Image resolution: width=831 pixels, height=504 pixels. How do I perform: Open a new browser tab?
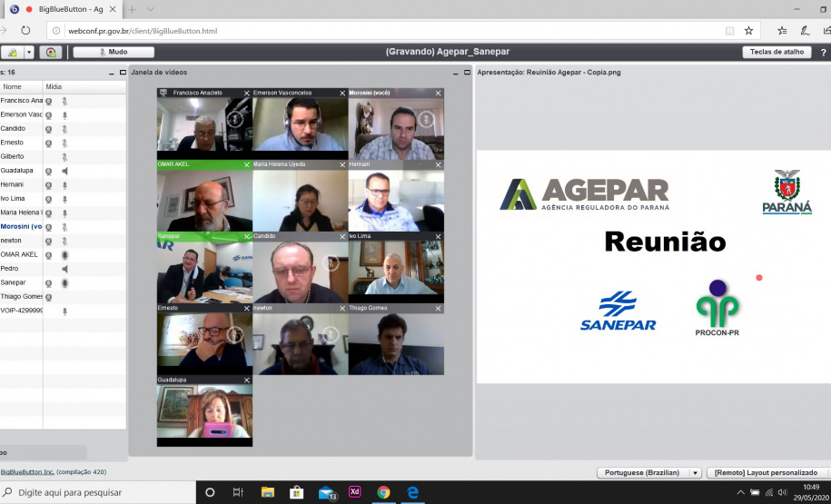132,10
